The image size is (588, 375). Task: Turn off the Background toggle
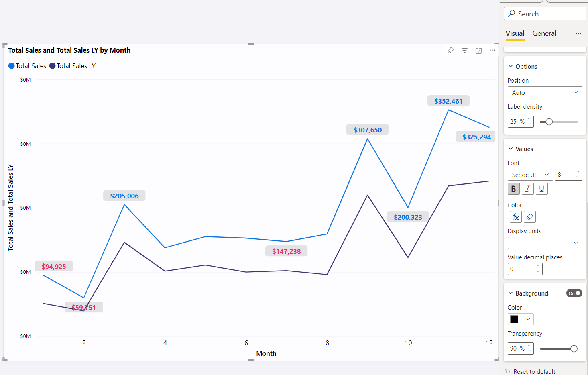pyautogui.click(x=574, y=293)
